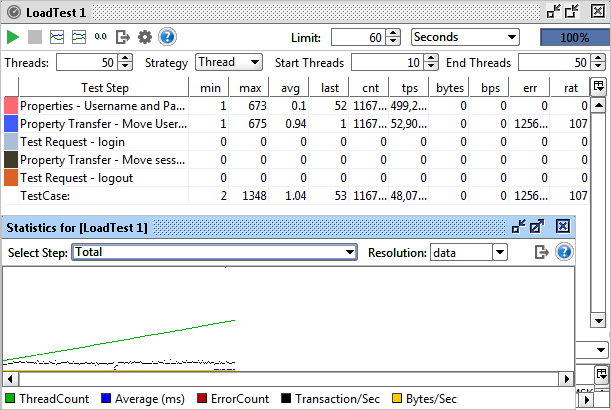Click the table scrollbar down arrow
The width and height of the screenshot is (611, 410).
(598, 320)
